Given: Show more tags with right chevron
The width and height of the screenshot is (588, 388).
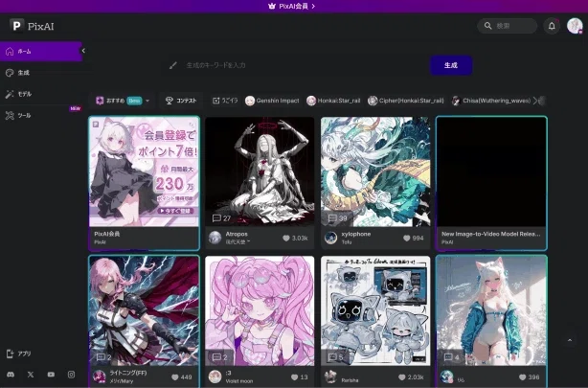Looking at the screenshot, I should tap(535, 101).
